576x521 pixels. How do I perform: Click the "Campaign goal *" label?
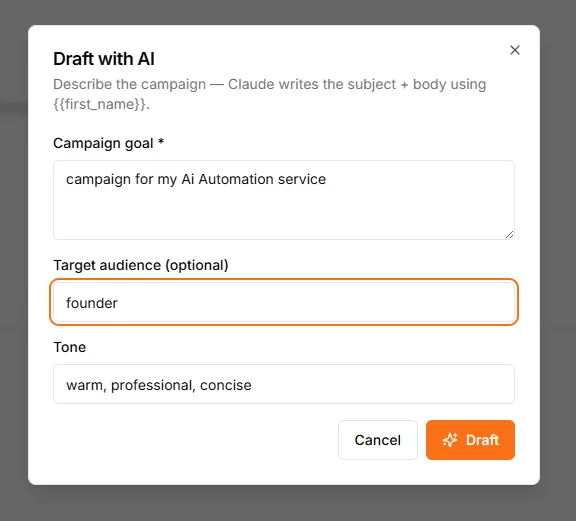coord(108,143)
